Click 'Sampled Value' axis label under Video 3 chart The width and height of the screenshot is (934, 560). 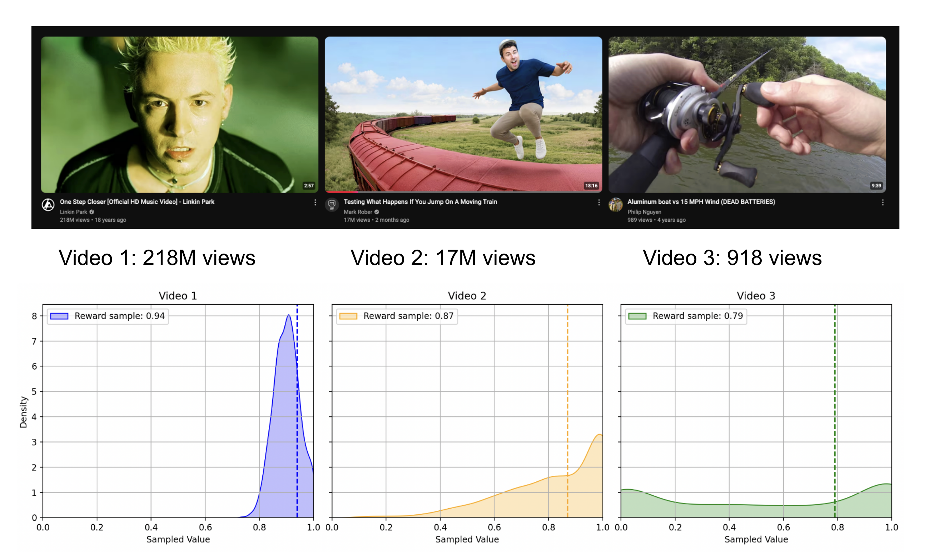(x=756, y=540)
